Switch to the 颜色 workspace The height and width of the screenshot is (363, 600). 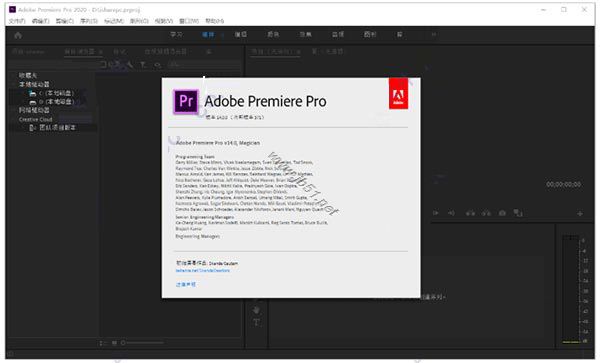273,34
